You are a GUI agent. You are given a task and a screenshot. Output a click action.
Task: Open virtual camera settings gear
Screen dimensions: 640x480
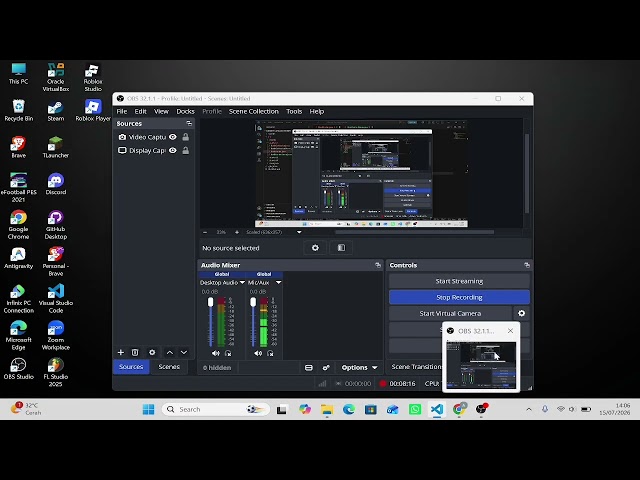click(522, 313)
